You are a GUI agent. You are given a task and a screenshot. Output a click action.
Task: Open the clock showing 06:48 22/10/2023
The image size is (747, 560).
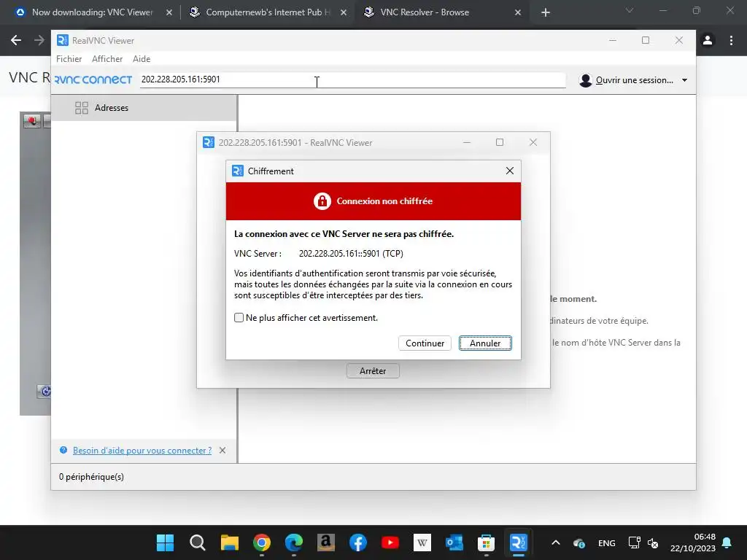[693, 542]
